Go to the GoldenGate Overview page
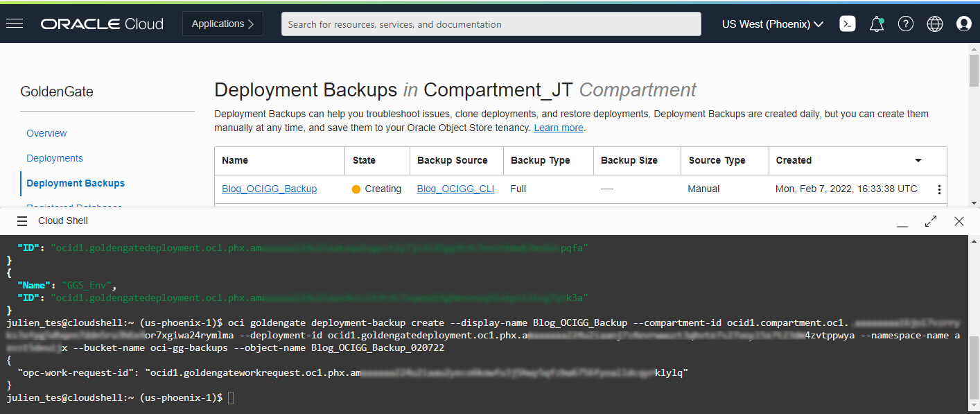Image resolution: width=980 pixels, height=414 pixels. pyautogui.click(x=46, y=133)
